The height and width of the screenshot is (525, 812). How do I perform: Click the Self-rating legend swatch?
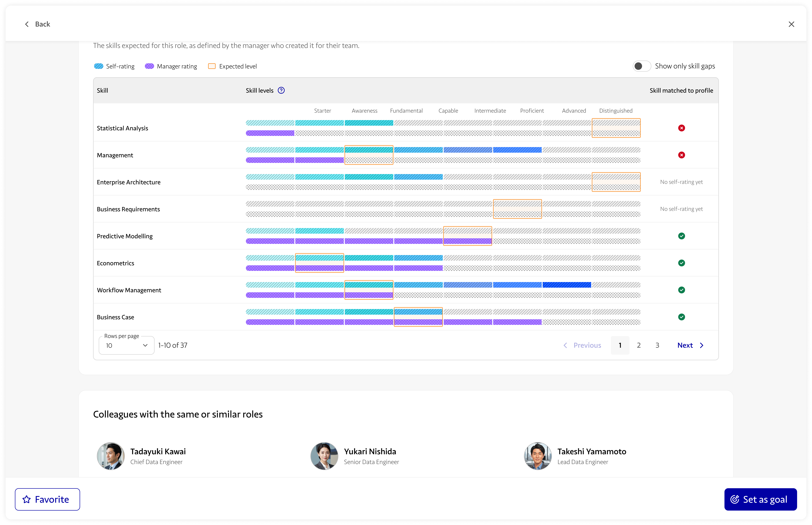[99, 66]
